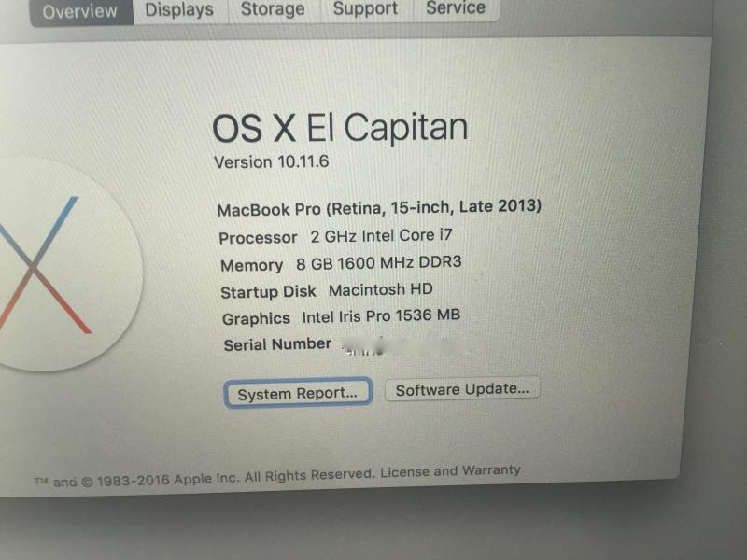Click the Processor label
747x560 pixels.
pyautogui.click(x=258, y=238)
